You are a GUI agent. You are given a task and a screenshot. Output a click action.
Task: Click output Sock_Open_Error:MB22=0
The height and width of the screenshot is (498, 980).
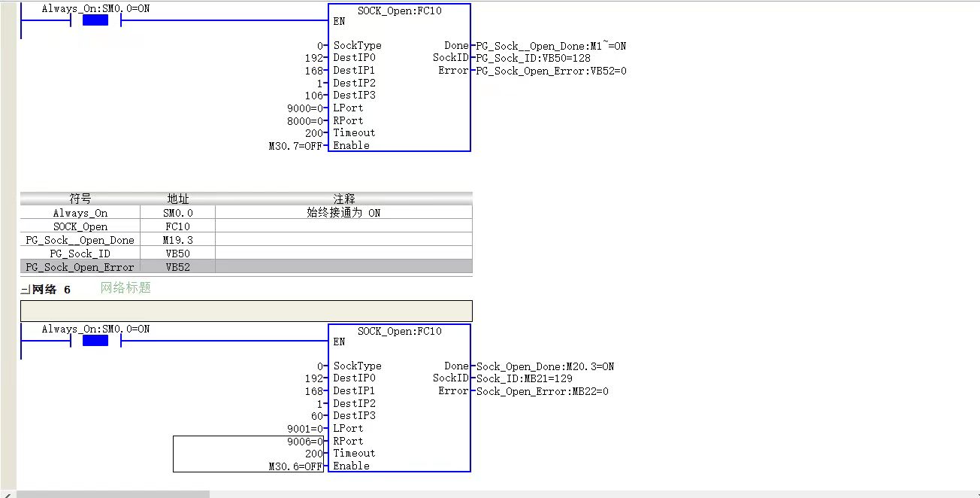[x=542, y=391]
